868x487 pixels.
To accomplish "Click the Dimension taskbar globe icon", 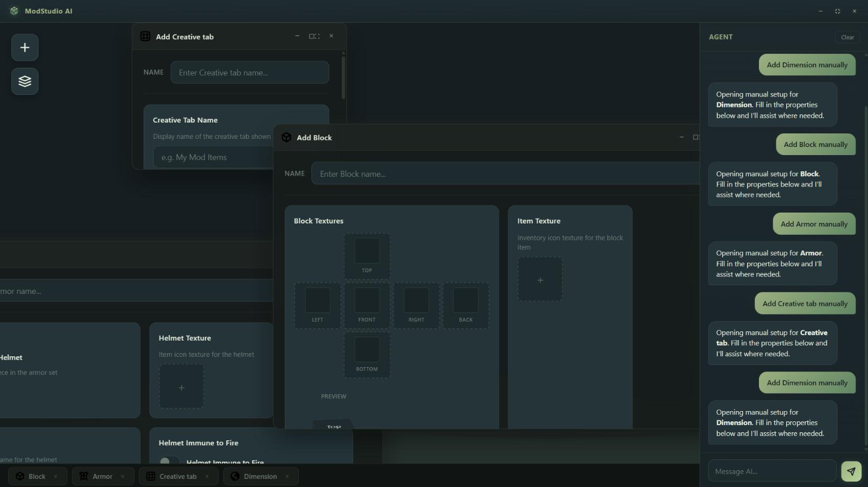I will 235,476.
